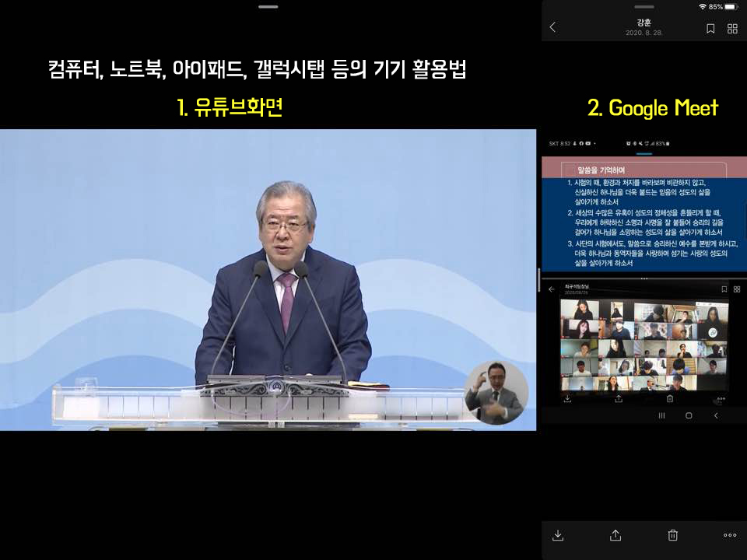Tap the Android recent apps button in nested screenshot
Viewport: 747px width, 560px height.
[661, 415]
